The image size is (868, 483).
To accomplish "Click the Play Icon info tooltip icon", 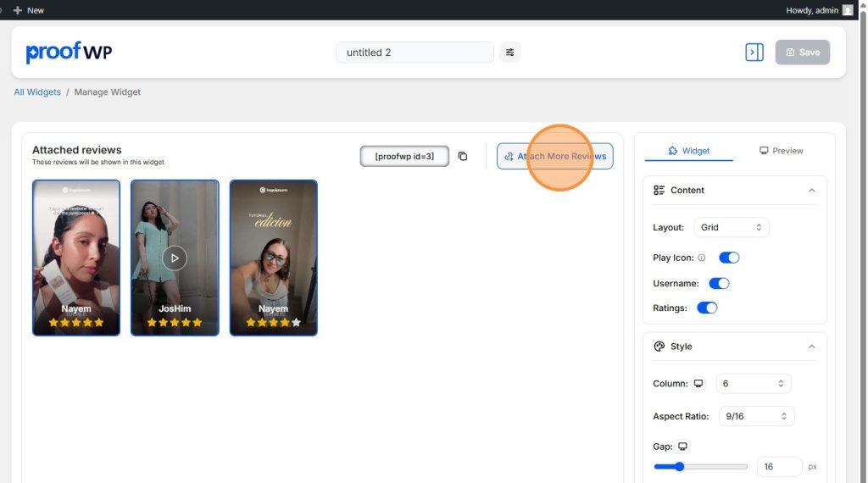I will pos(701,258).
